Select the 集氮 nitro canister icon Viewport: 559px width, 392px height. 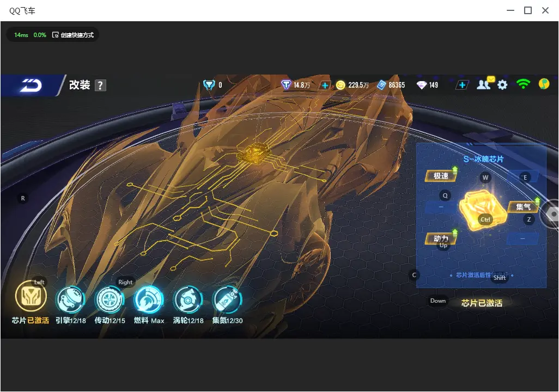227,299
